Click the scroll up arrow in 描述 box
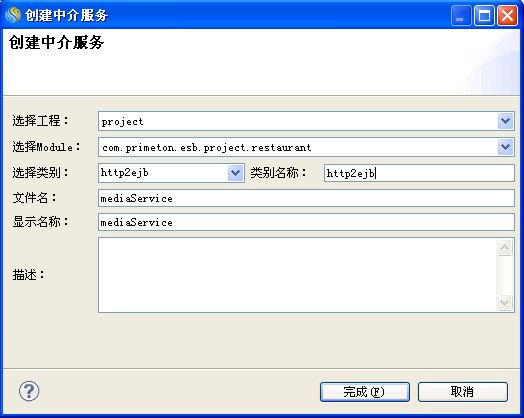 (505, 248)
